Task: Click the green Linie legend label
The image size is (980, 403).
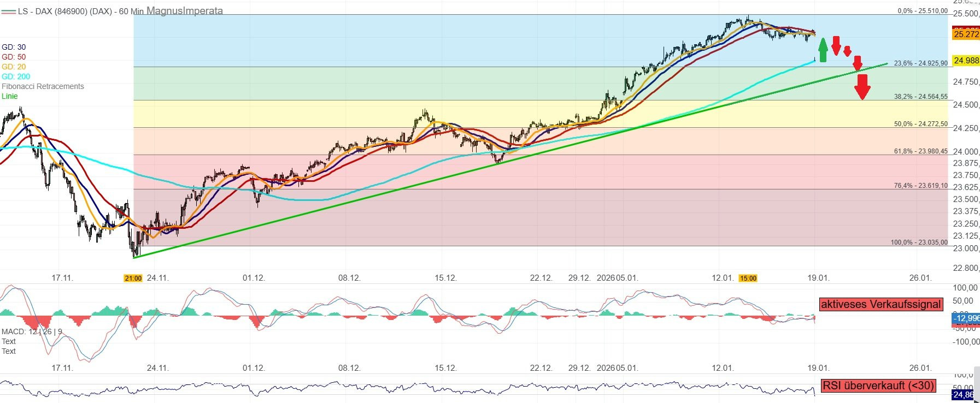Action: click(10, 96)
